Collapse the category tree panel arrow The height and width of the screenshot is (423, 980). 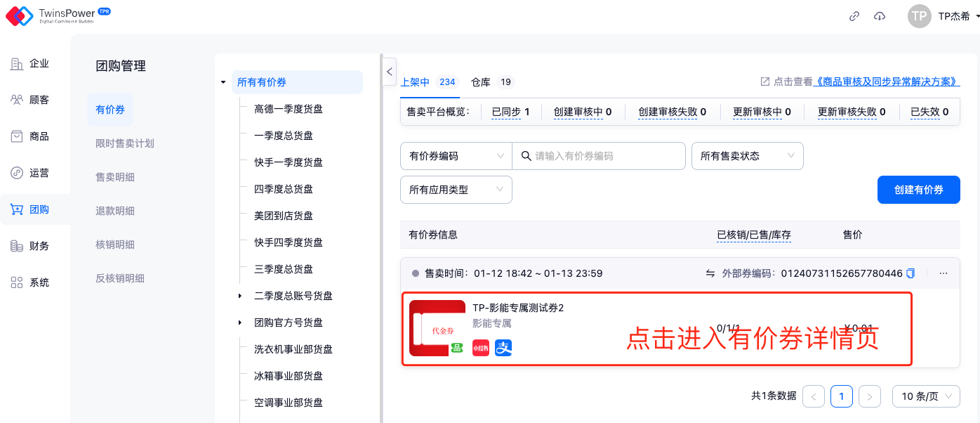(390, 72)
